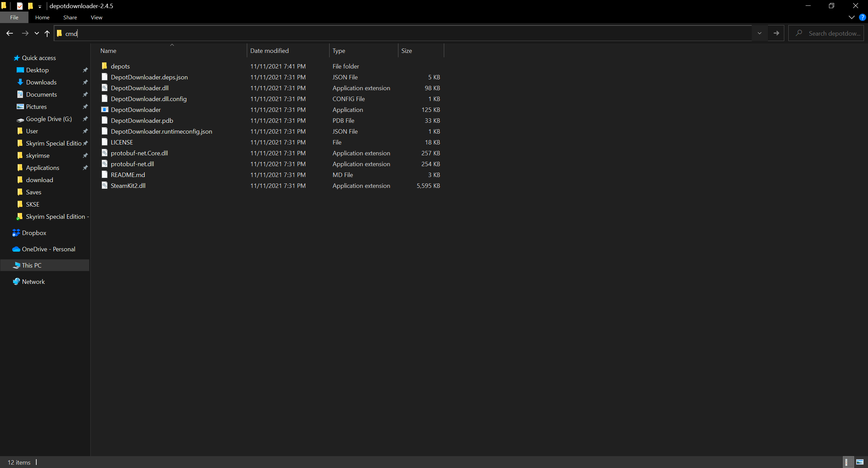Open the File menu
This screenshot has width=868, height=468.
(14, 17)
